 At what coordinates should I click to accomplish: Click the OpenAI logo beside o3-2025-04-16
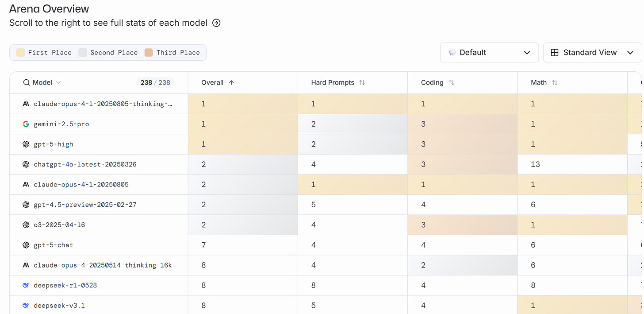point(26,225)
